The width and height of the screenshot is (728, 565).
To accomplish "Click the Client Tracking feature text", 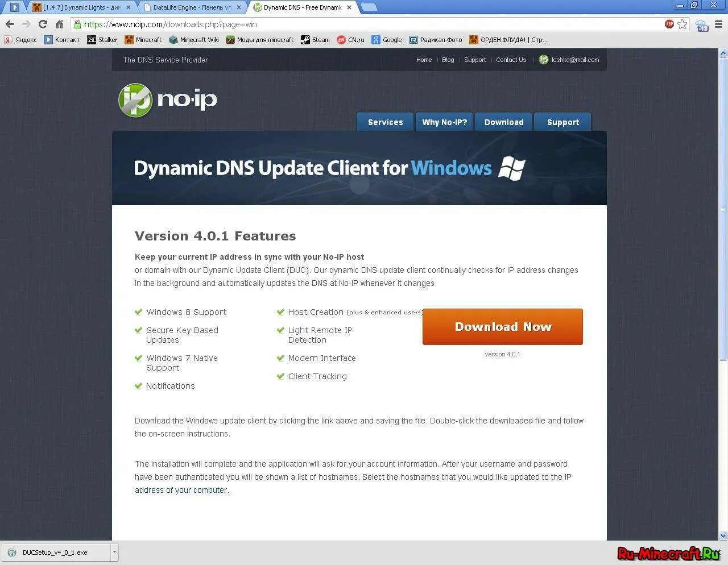I will pyautogui.click(x=317, y=376).
